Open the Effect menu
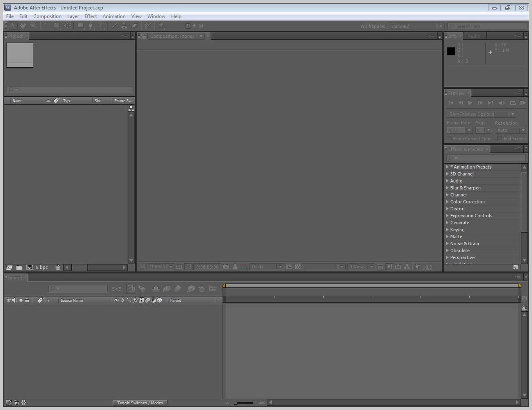Viewport: 532px width, 410px height. [91, 16]
